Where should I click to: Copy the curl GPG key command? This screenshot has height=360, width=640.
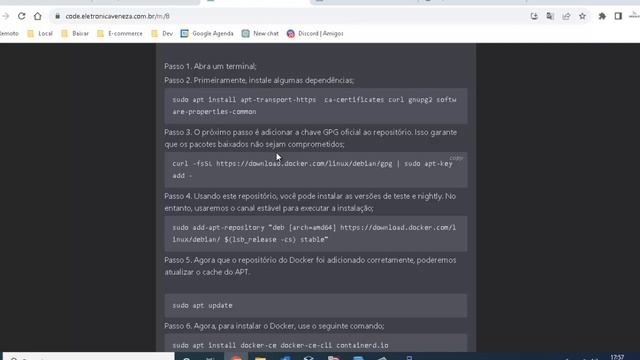(456, 158)
